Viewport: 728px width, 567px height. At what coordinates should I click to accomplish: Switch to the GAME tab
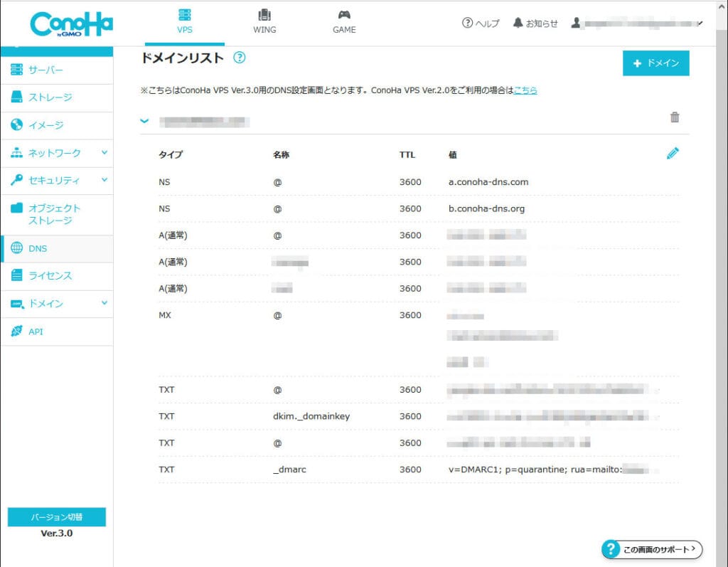(344, 23)
